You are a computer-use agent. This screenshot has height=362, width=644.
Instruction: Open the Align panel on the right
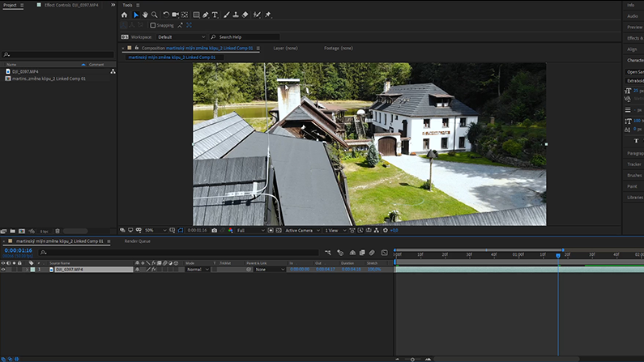[632, 49]
